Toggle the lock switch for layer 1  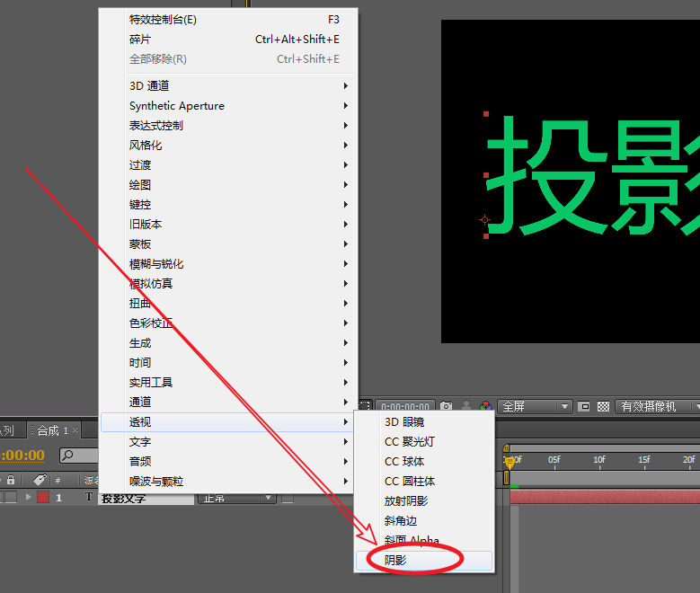click(x=11, y=497)
